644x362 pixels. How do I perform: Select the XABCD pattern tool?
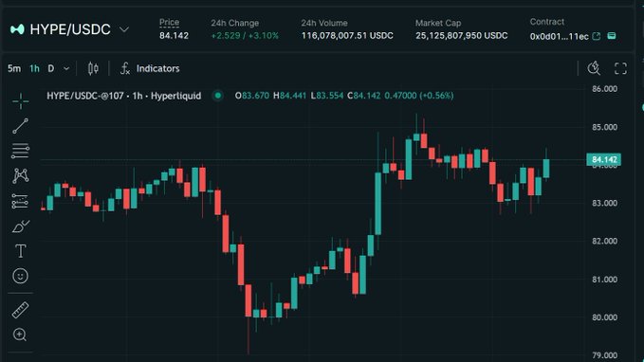[20, 175]
